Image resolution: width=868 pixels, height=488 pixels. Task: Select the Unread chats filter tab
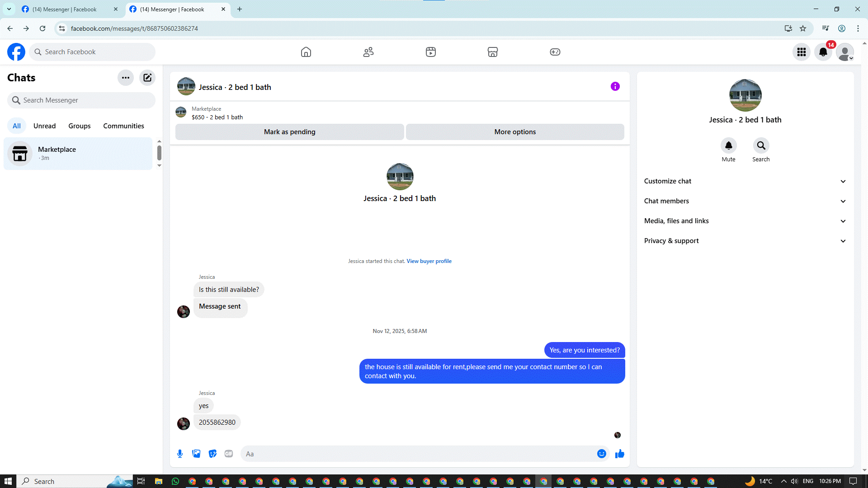tap(45, 126)
